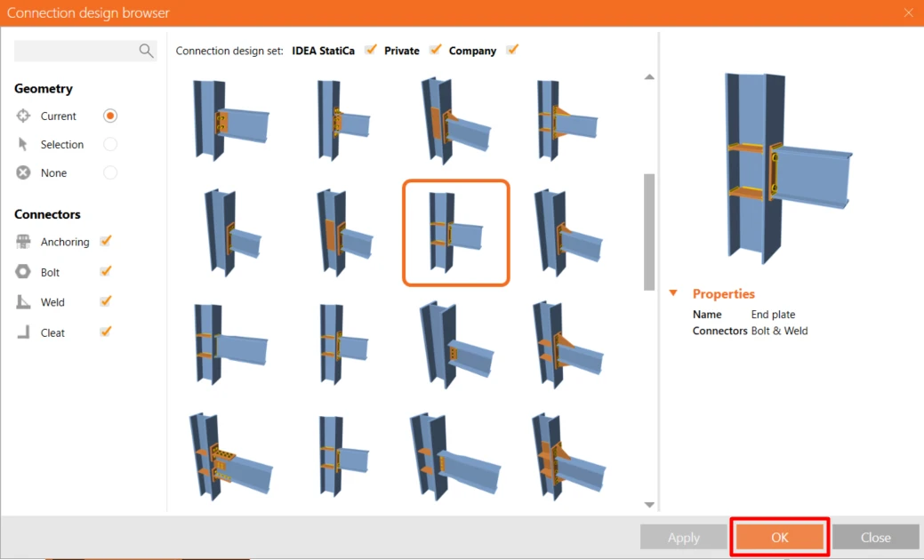Click the Weld connector icon
Image resolution: width=924 pixels, height=560 pixels.
coord(23,302)
